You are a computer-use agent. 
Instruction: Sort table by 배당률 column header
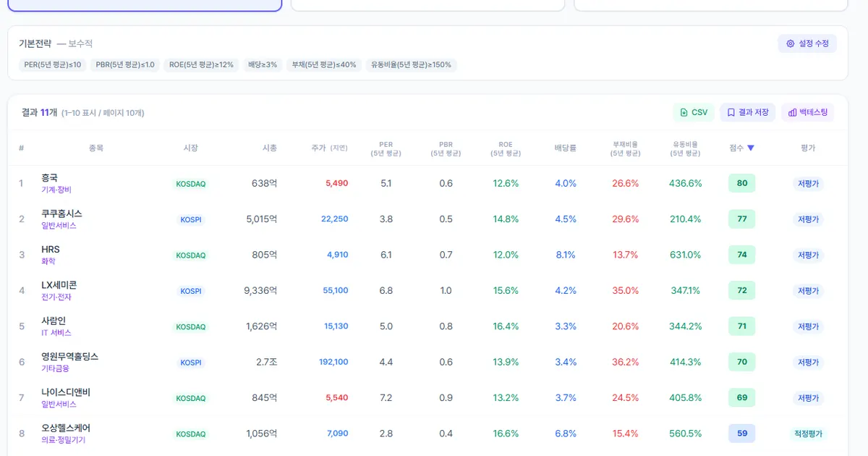(565, 148)
